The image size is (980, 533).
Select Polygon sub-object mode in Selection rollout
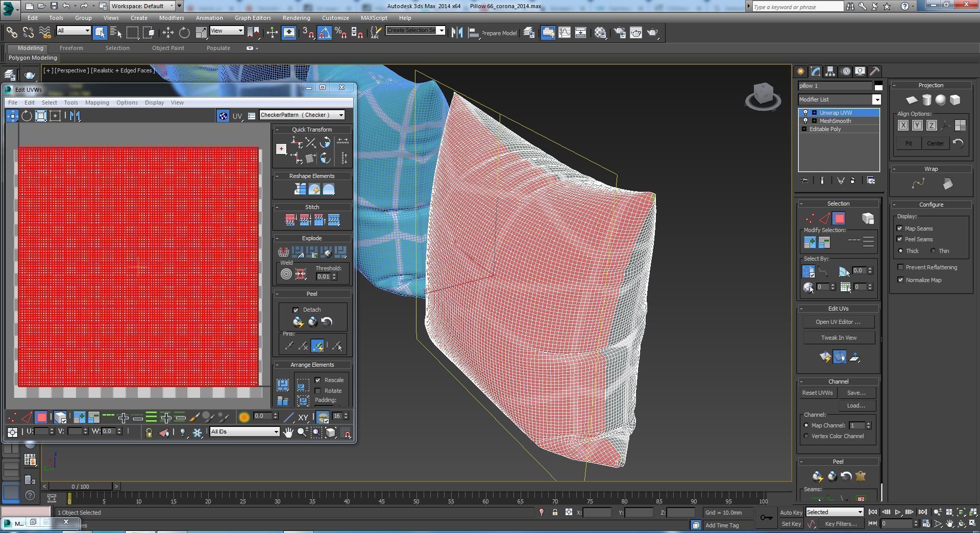[839, 219]
